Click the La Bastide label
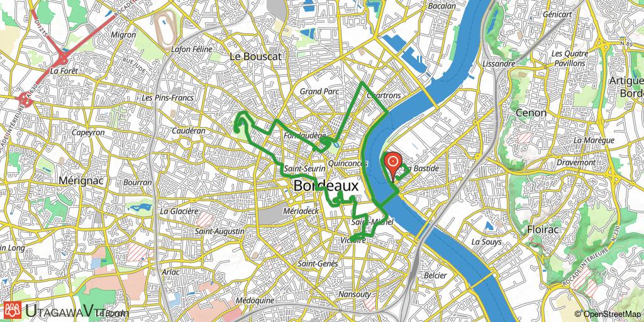 click(x=422, y=169)
